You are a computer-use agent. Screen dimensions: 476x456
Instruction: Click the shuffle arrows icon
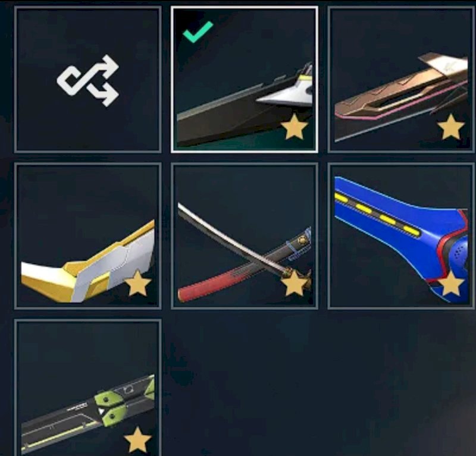point(87,80)
